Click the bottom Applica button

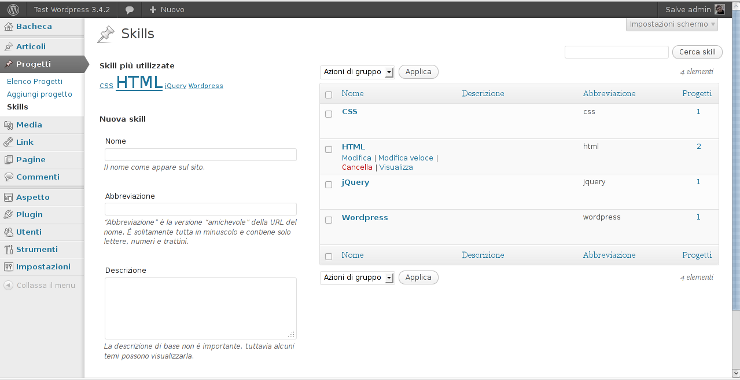[x=419, y=278]
